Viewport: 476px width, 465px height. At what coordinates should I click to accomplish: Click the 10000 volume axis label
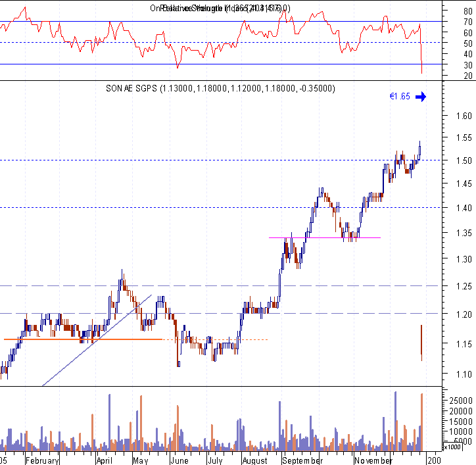[x=461, y=431]
